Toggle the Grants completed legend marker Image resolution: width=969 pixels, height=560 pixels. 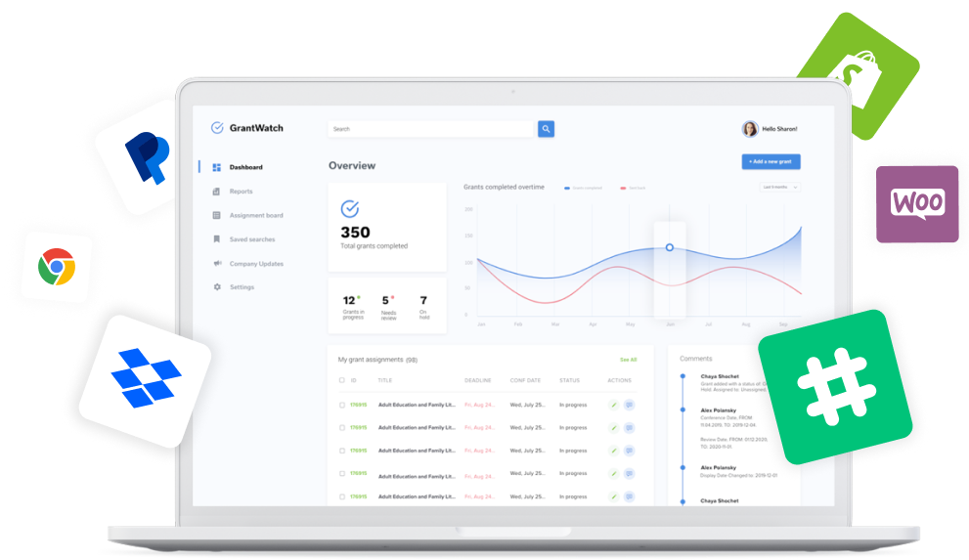click(567, 188)
